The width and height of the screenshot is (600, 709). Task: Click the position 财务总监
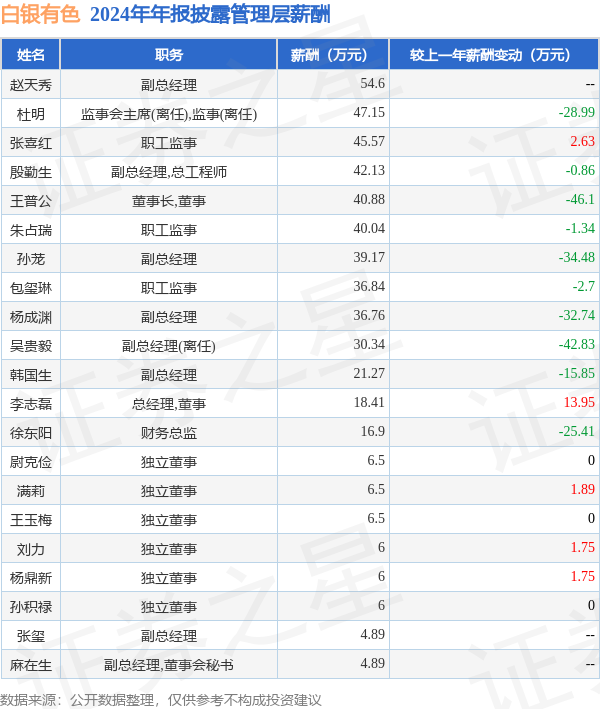pos(169,433)
